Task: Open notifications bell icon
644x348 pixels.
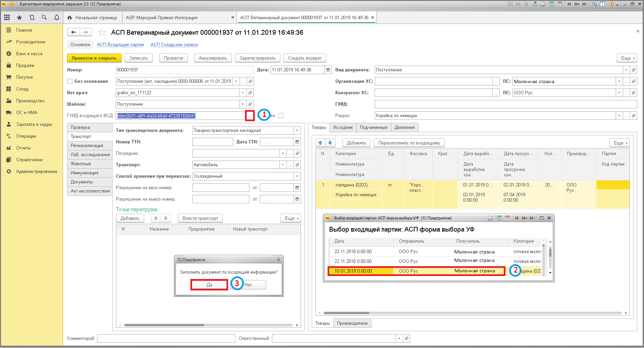Action: pos(57,18)
